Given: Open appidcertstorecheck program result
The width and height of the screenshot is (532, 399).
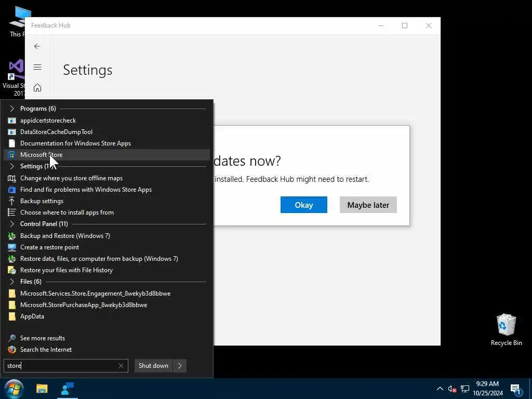Looking at the screenshot, I should 107,121.
